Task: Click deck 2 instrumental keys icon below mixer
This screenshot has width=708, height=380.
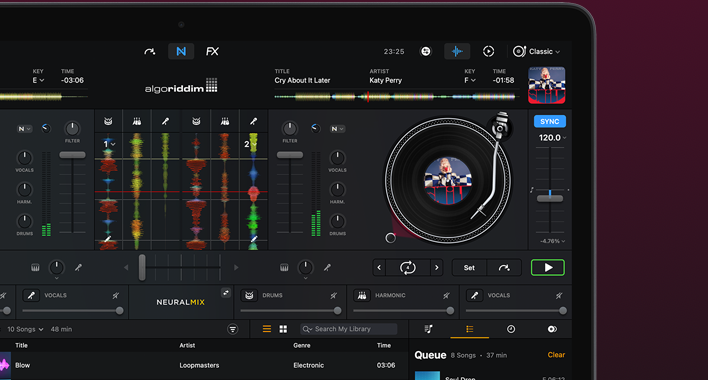Action: click(x=284, y=268)
